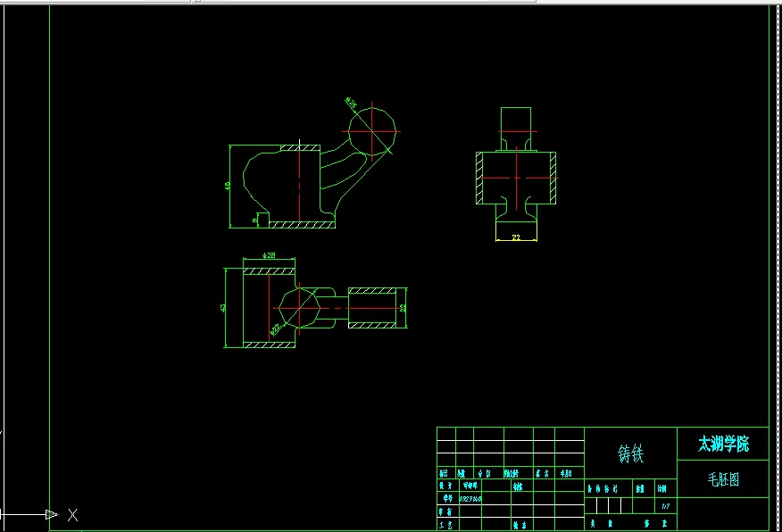Image resolution: width=782 pixels, height=532 pixels.
Task: Select the 太湖学院 title block text
Action: 723,444
